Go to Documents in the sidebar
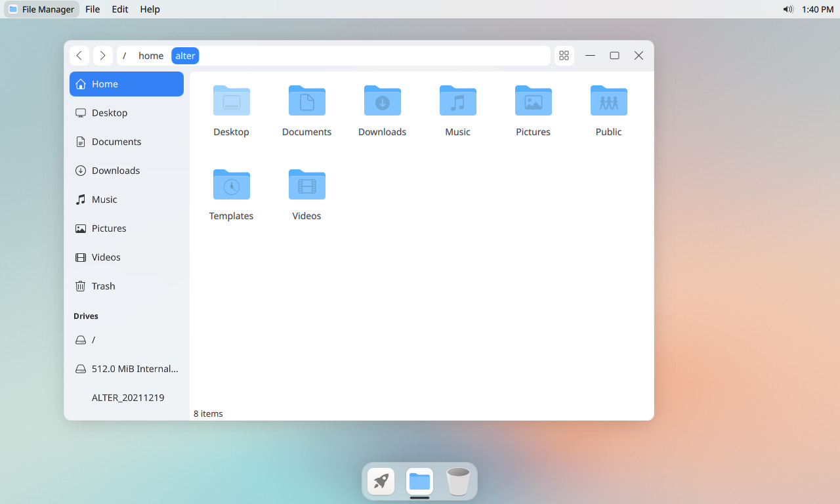The image size is (840, 504). point(127,142)
